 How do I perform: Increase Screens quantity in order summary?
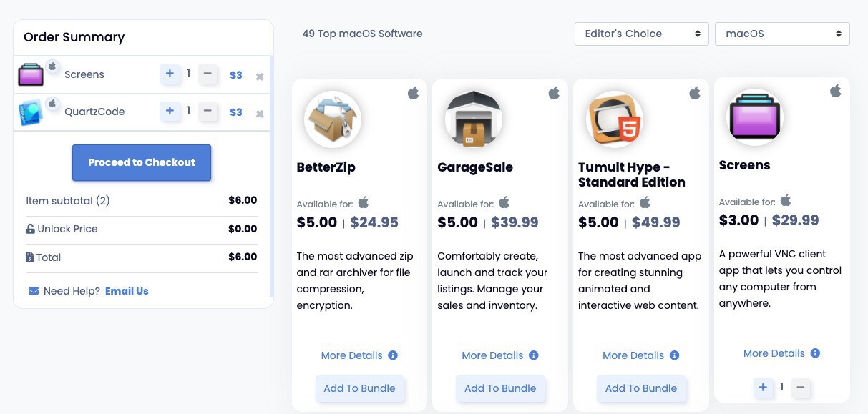170,74
